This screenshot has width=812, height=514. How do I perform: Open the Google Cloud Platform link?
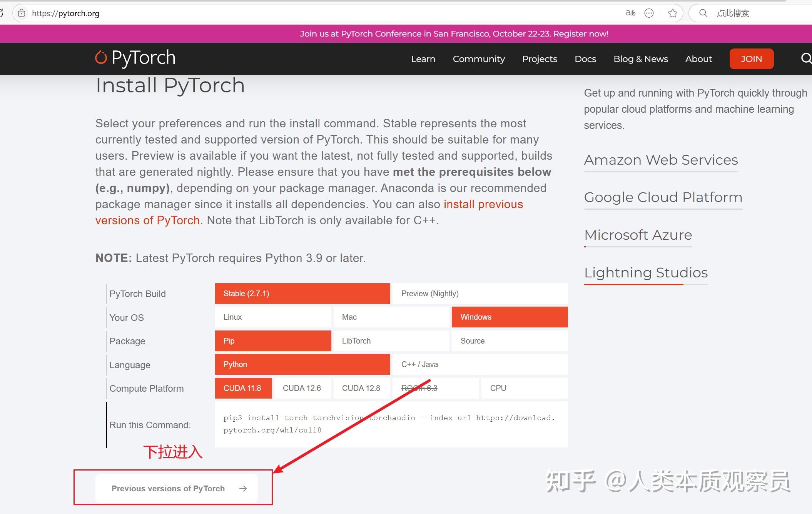[663, 197]
